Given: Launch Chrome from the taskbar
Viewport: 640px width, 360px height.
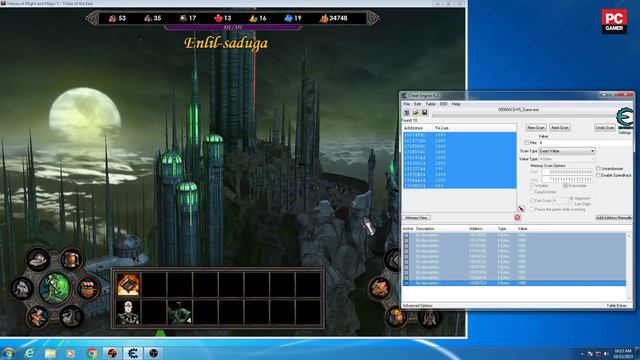Looking at the screenshot, I should tap(92, 353).
